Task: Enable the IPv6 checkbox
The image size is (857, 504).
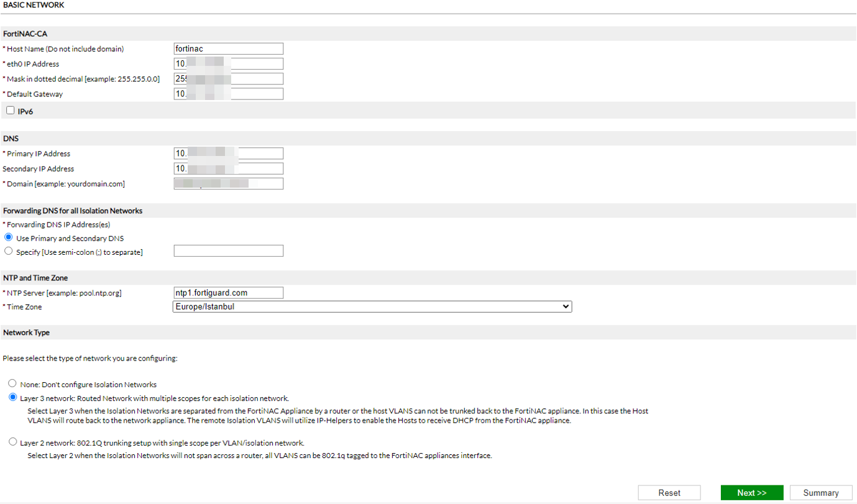Action: click(x=10, y=111)
